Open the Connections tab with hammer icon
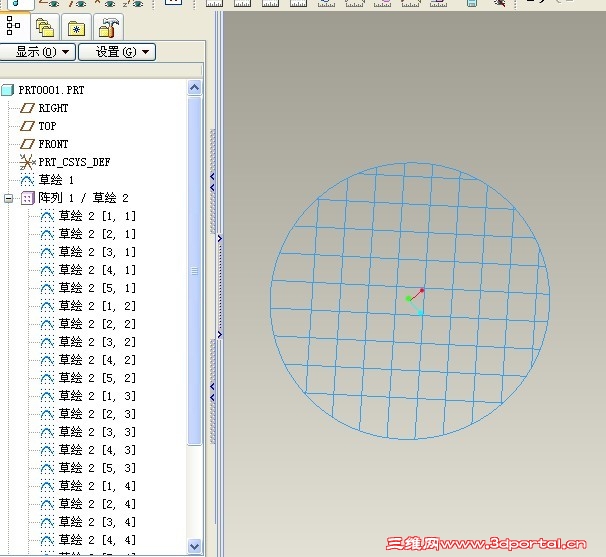 [x=108, y=28]
